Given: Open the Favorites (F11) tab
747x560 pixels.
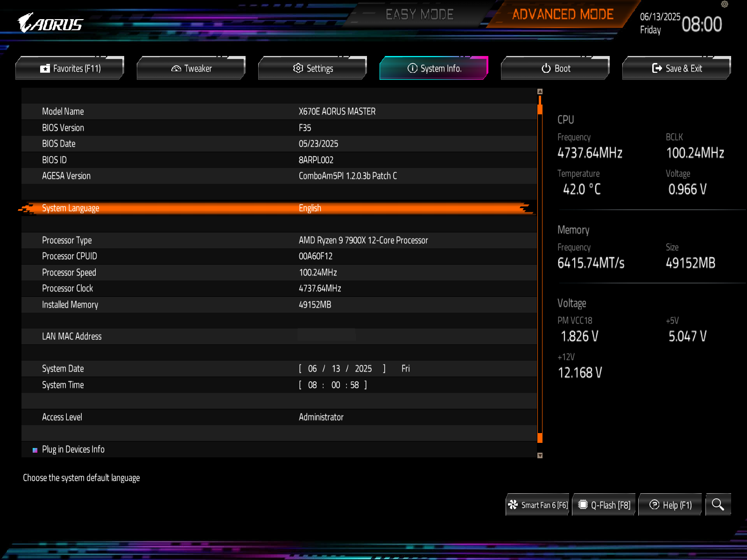Looking at the screenshot, I should tap(70, 68).
